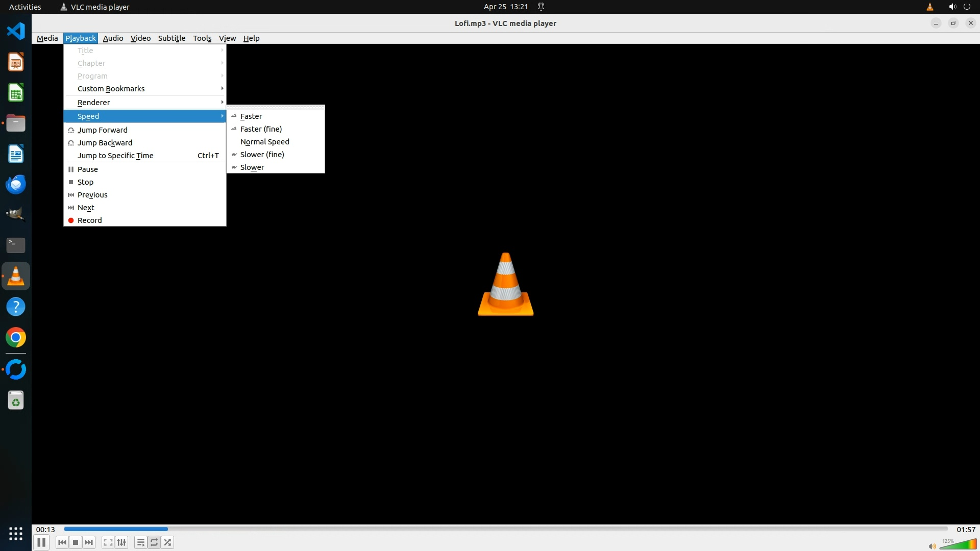Adjust the volume level slider
Image resolution: width=980 pixels, height=551 pixels.
point(959,544)
